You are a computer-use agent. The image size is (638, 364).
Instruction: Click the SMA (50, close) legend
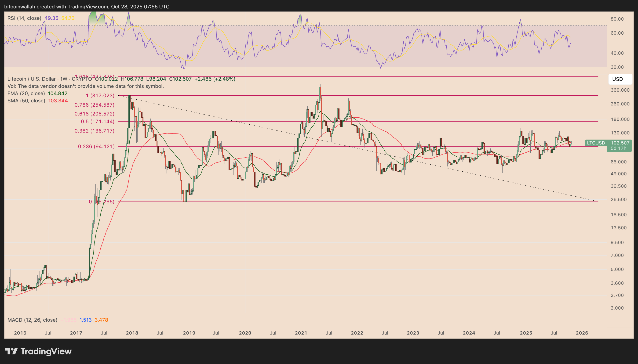pos(26,101)
